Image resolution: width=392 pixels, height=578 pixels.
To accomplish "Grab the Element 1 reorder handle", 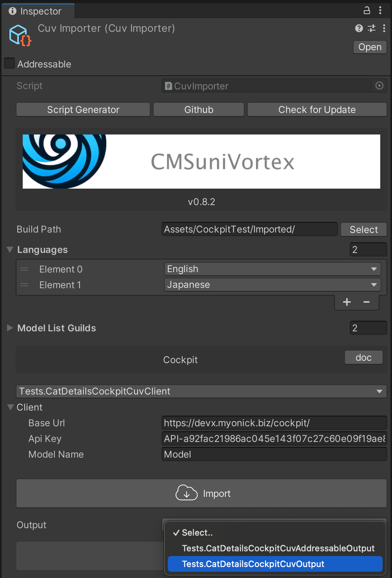I will pos(25,285).
